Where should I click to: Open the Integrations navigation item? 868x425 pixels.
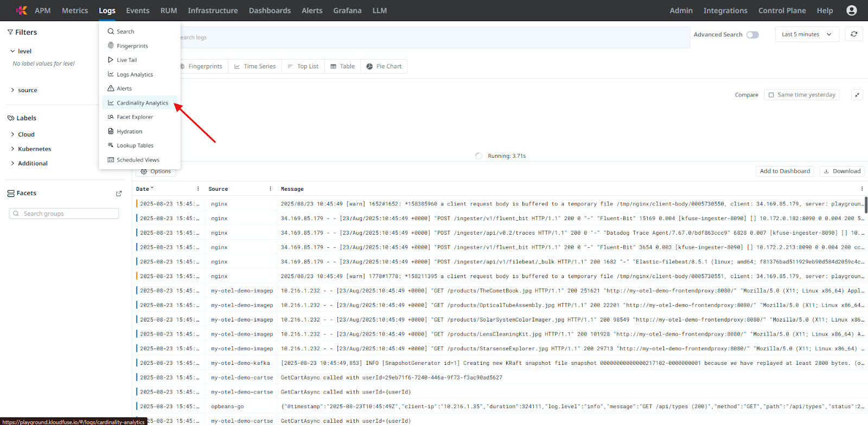[725, 10]
